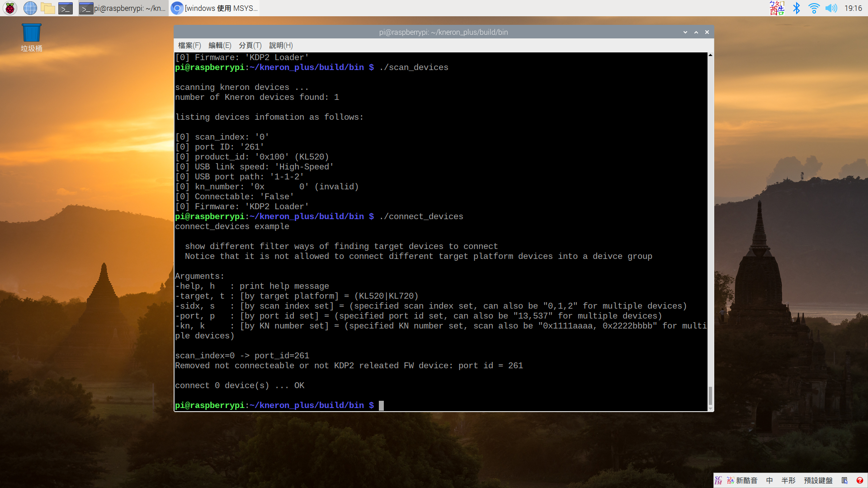Click the './scan_devices' command text

(414, 67)
